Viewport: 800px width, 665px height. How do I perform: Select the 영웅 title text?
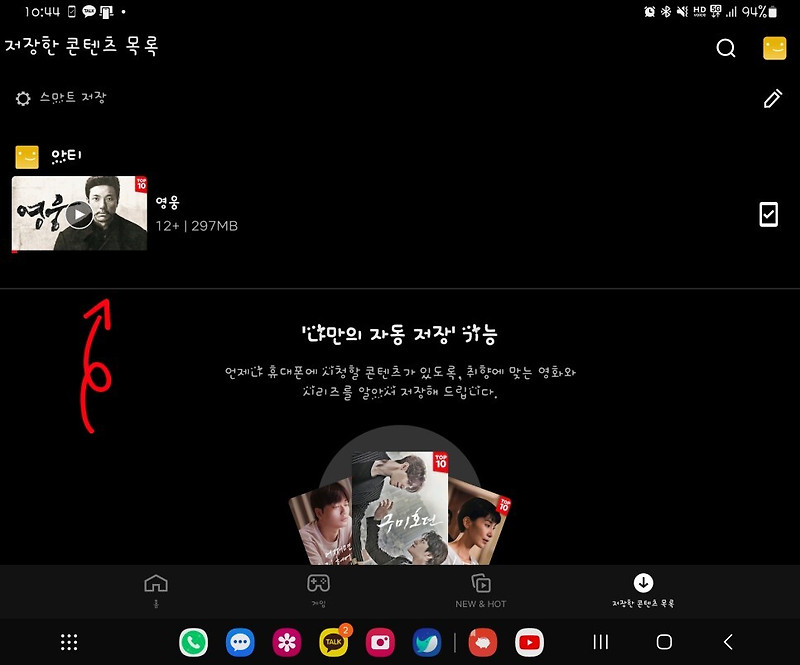167,203
